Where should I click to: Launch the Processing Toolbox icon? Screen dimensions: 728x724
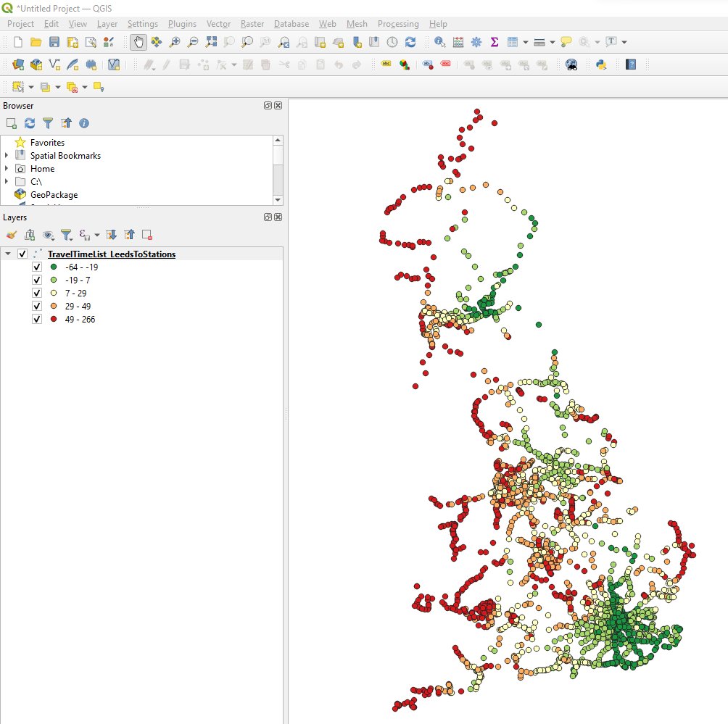click(x=476, y=42)
